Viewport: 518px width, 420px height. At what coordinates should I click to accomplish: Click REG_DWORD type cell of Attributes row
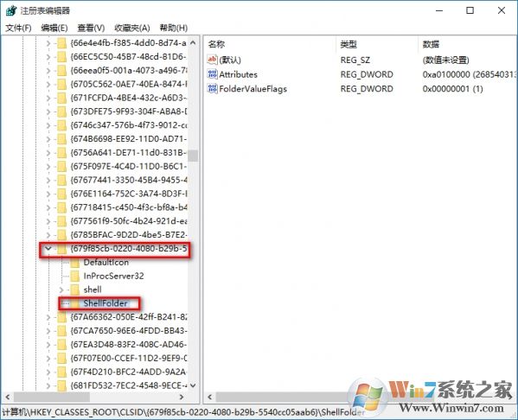pyautogui.click(x=367, y=74)
